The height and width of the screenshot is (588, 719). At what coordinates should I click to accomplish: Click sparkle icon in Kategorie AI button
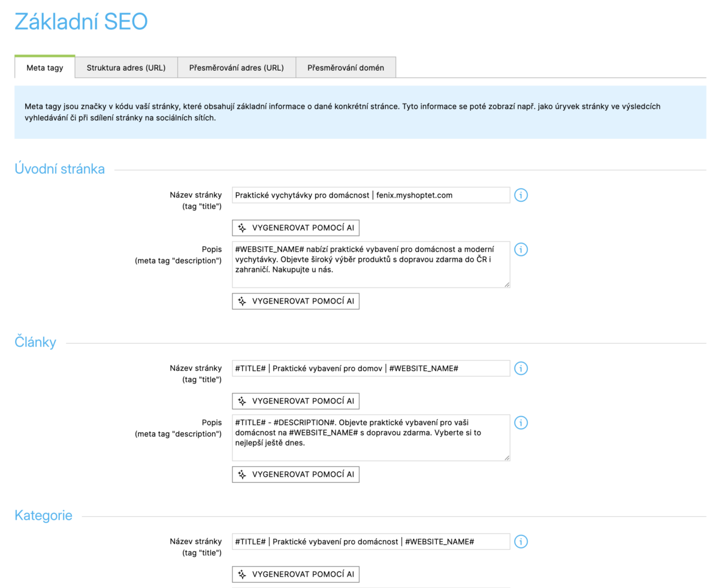(x=242, y=575)
